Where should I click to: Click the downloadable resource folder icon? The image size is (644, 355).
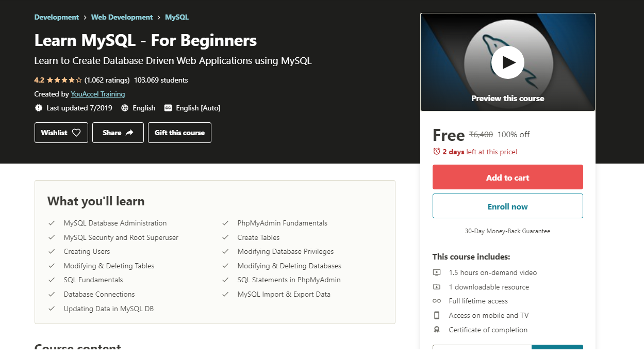(437, 287)
